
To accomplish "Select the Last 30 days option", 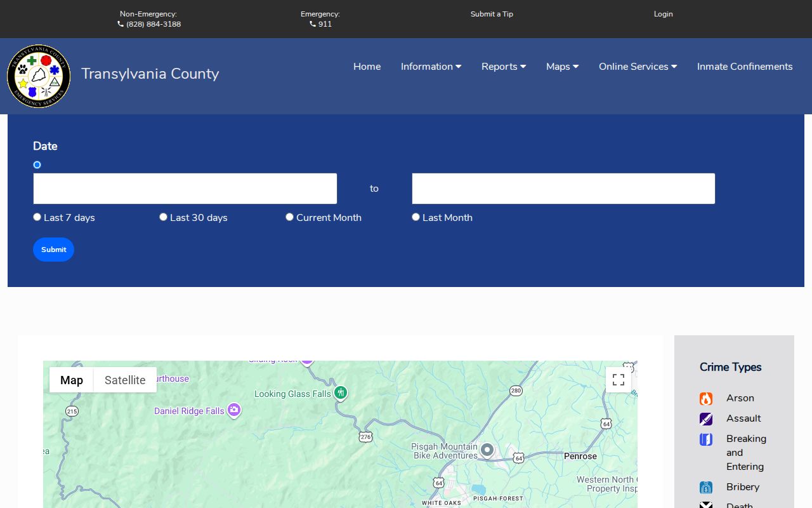I will 163,217.
